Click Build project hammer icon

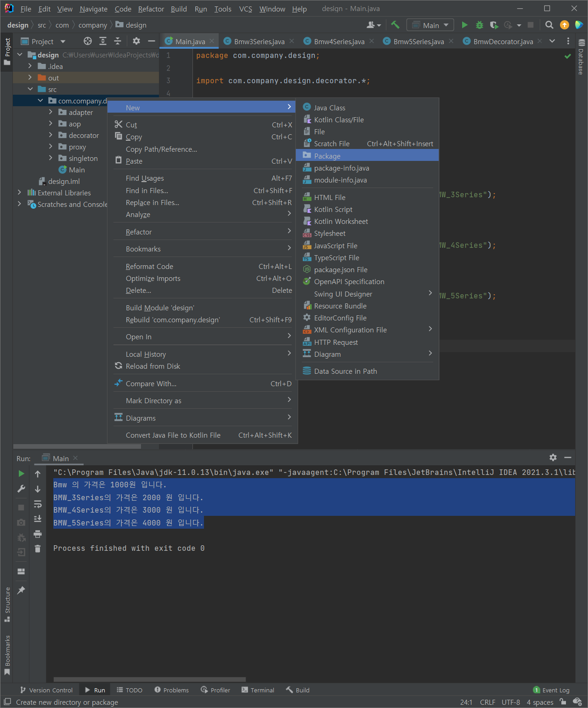pyautogui.click(x=395, y=25)
